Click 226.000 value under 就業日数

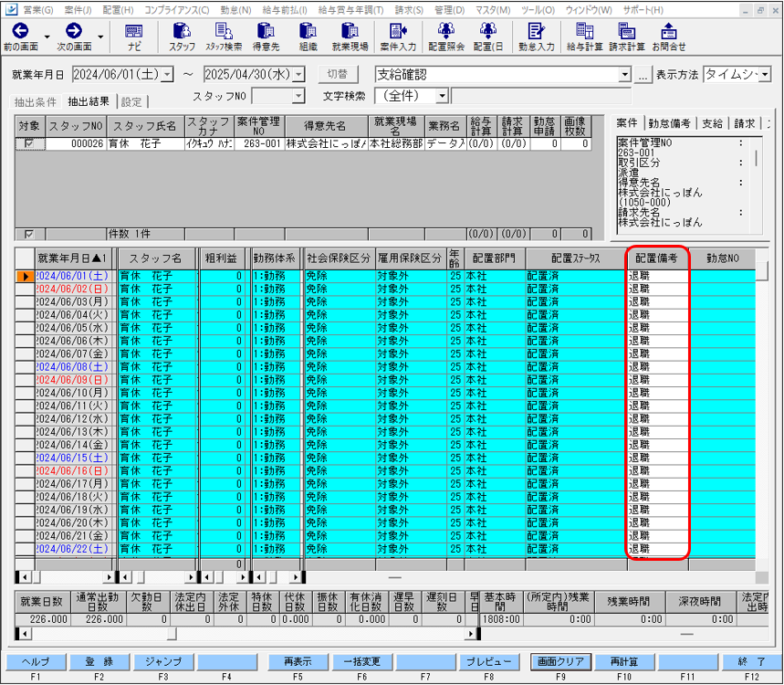(43, 619)
